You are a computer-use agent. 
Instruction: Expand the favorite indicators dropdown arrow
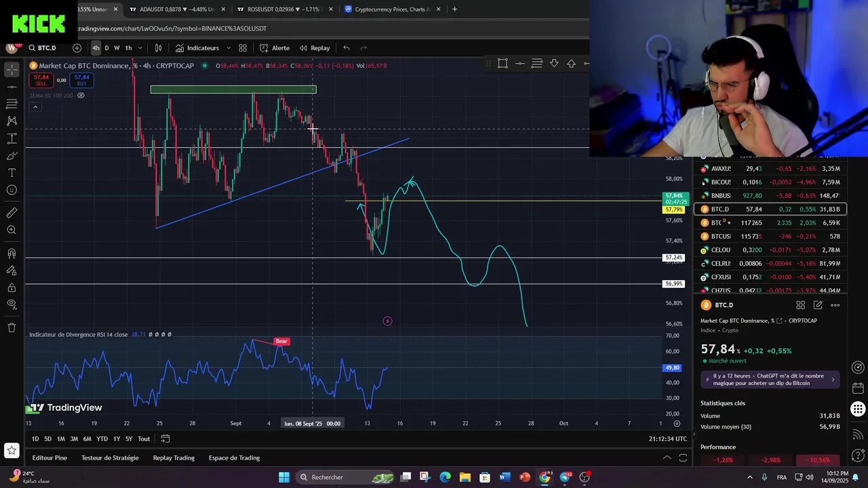point(229,48)
